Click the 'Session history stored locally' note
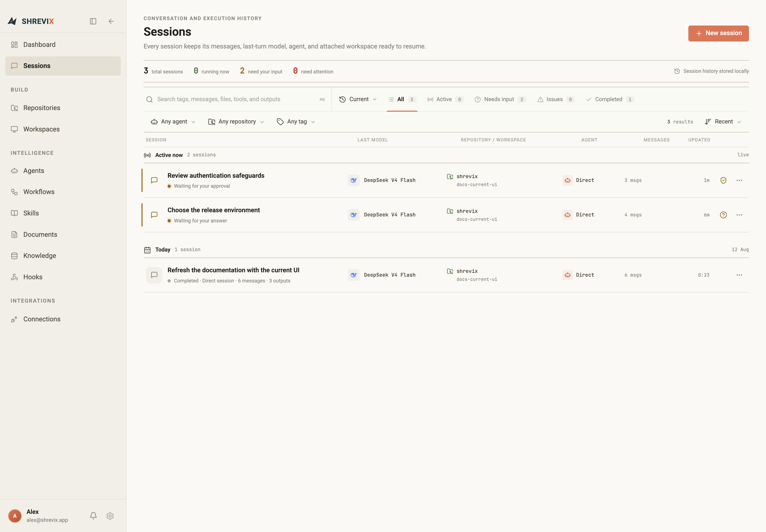 [711, 71]
